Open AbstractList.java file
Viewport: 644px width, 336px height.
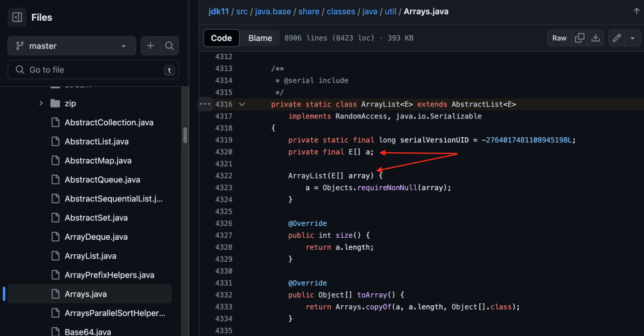click(x=96, y=142)
